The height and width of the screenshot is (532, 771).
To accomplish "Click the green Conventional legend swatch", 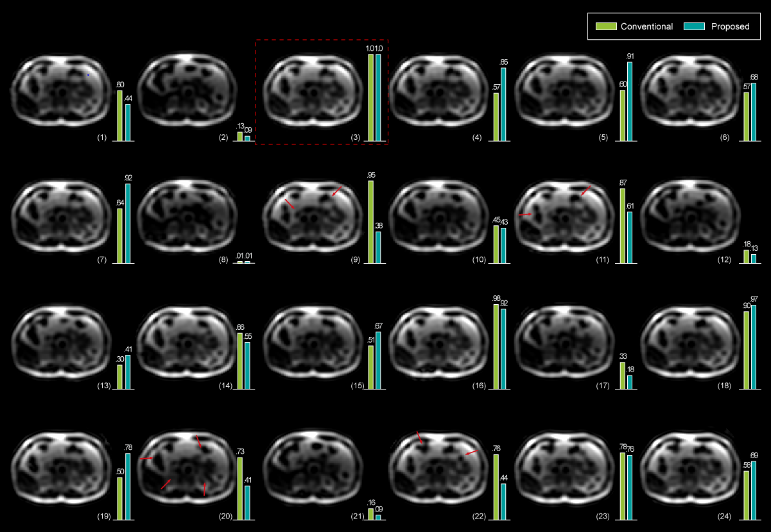I will [x=606, y=26].
